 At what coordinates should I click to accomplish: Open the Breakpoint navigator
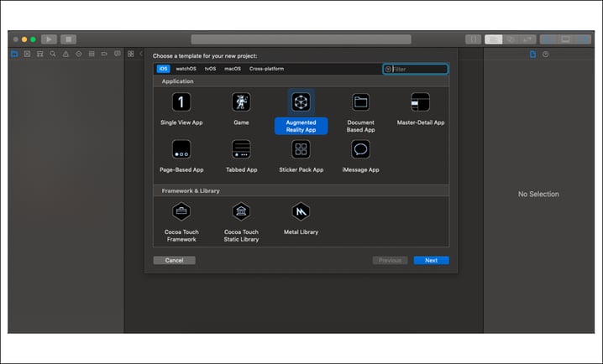(104, 54)
